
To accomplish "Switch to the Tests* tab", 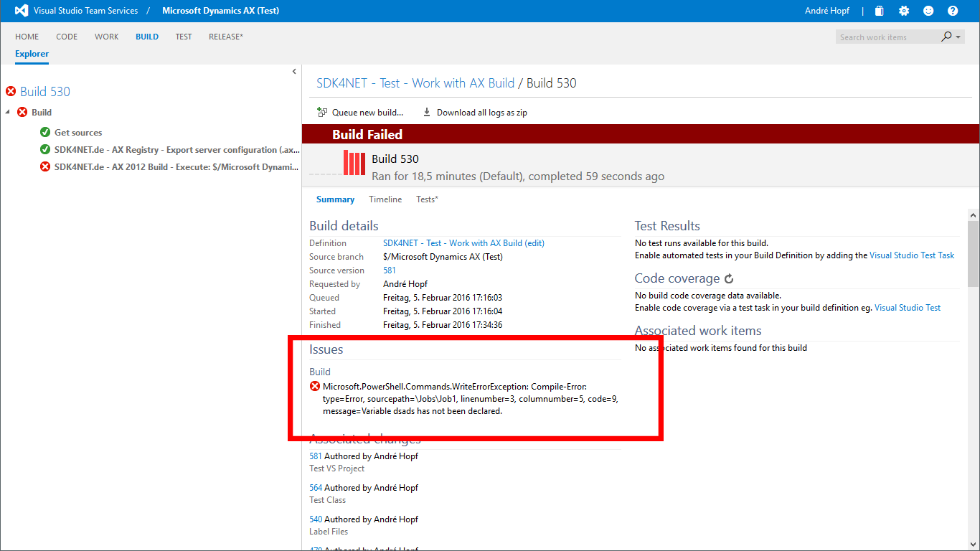I will (x=427, y=199).
